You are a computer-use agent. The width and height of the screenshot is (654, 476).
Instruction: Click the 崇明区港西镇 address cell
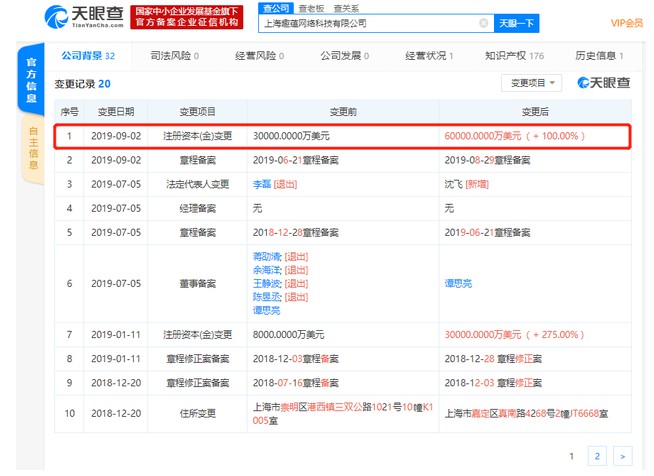343,413
